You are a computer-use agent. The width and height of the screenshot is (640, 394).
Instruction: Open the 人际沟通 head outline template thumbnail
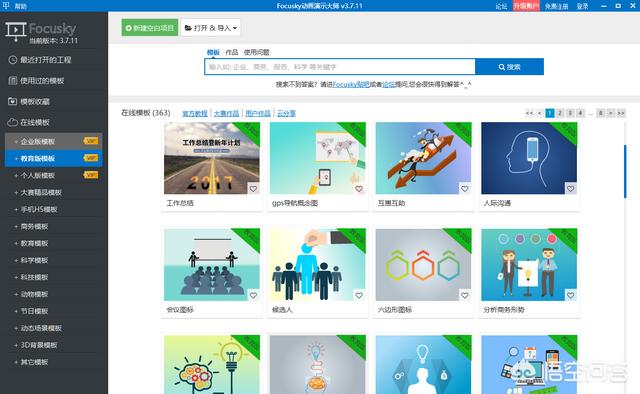click(x=529, y=158)
